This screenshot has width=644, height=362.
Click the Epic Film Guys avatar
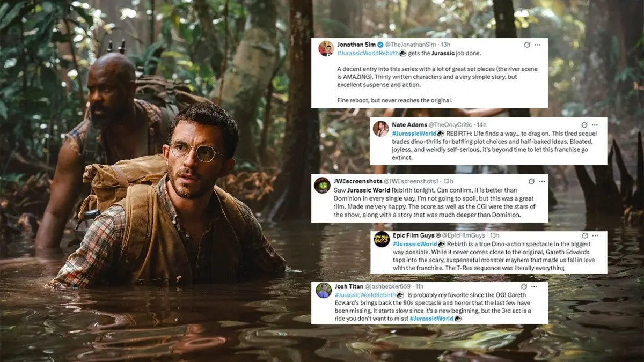click(x=381, y=239)
